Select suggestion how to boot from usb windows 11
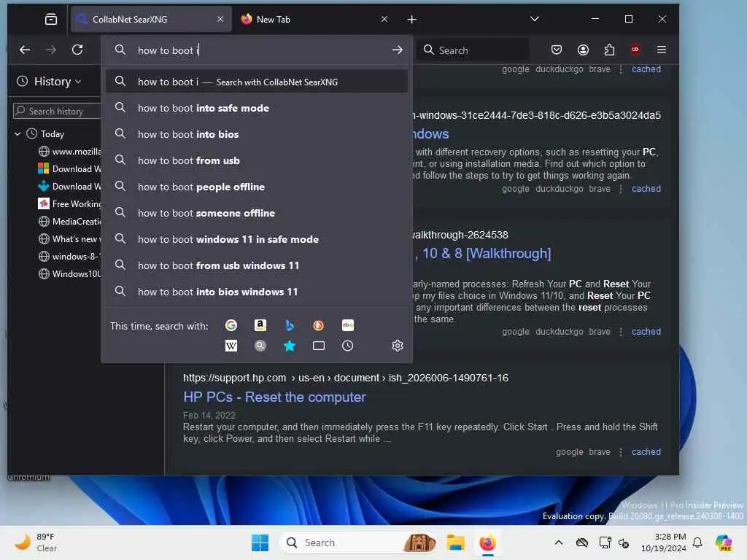Screen dimensions: 747x560 [x=257, y=265]
